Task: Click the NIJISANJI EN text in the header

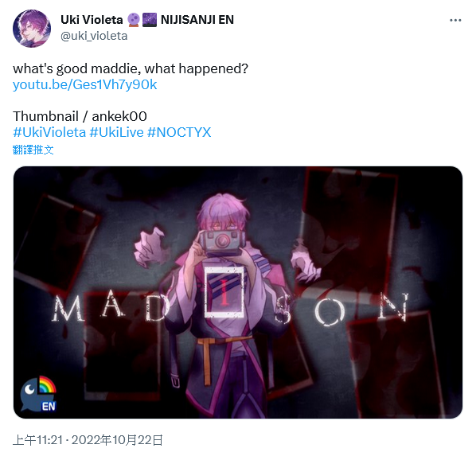Action: pyautogui.click(x=197, y=20)
